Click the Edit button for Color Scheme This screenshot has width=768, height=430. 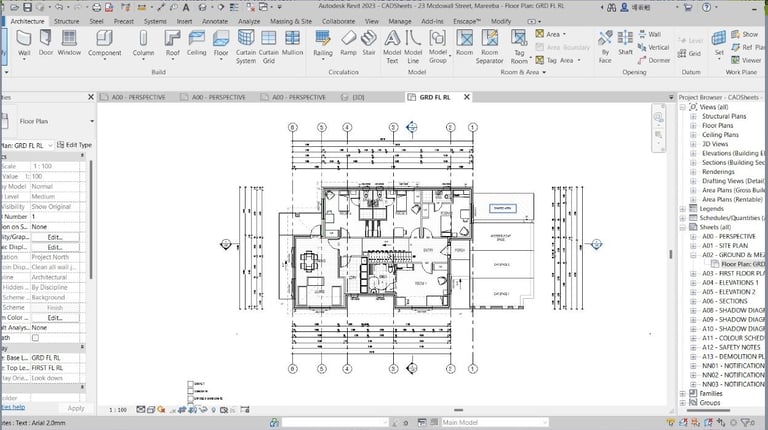point(54,318)
